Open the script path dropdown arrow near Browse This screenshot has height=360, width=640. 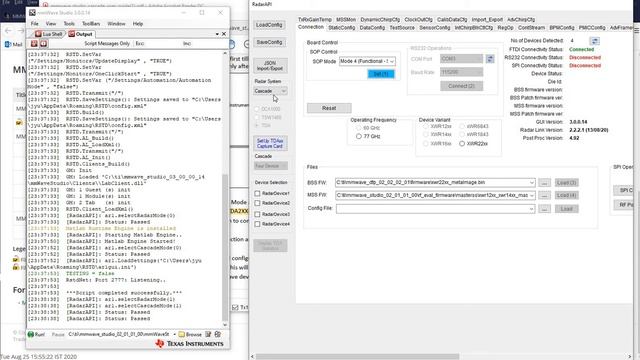click(x=175, y=334)
